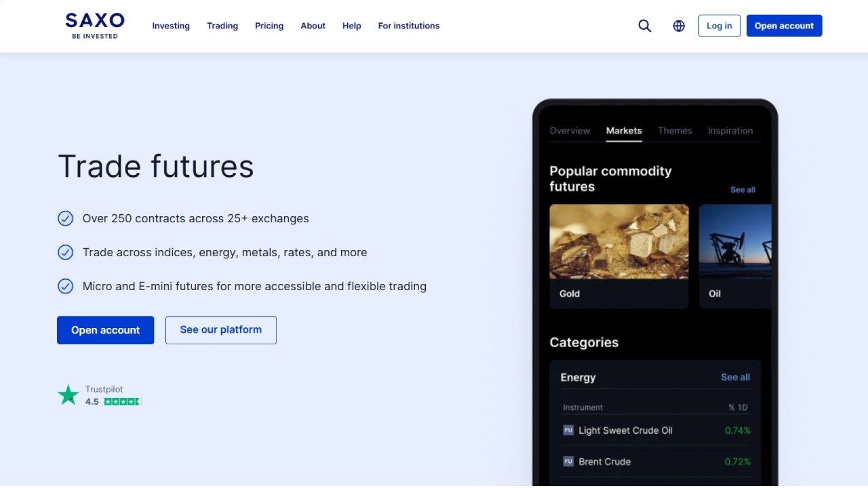The height and width of the screenshot is (488, 868).
Task: Click the FU icon beside Light Sweet Crude Oil
Action: click(x=568, y=430)
